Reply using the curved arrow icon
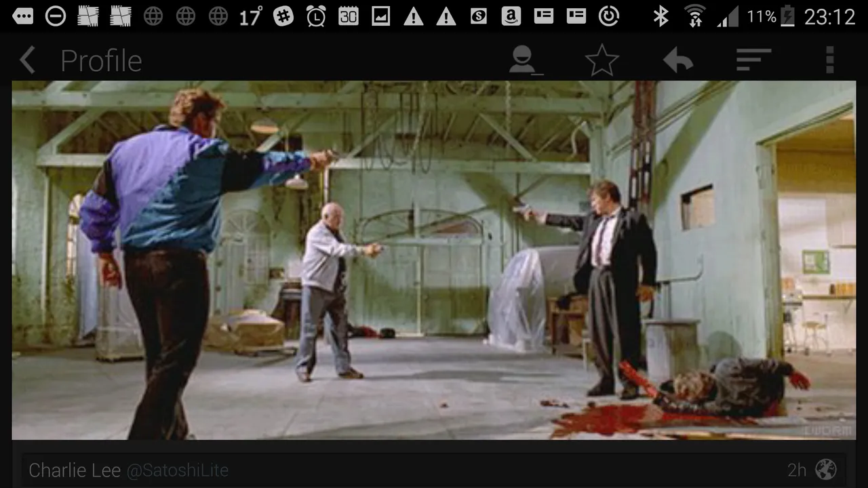This screenshot has height=488, width=868. click(678, 60)
